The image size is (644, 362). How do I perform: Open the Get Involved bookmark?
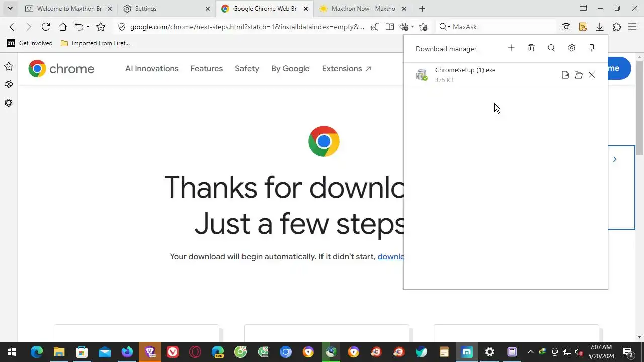(30, 43)
